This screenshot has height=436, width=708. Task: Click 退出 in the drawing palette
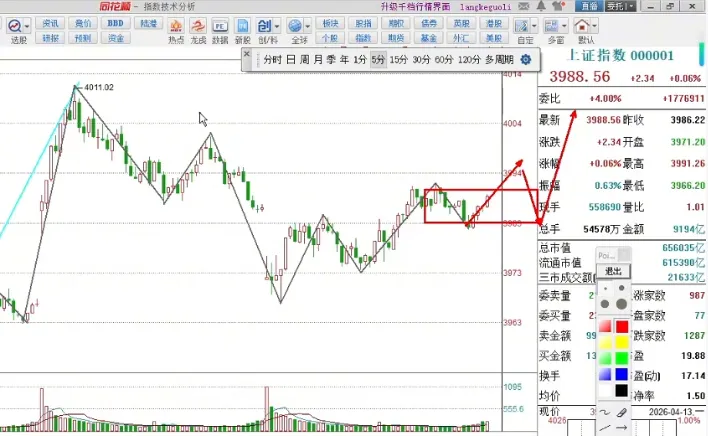tap(613, 271)
